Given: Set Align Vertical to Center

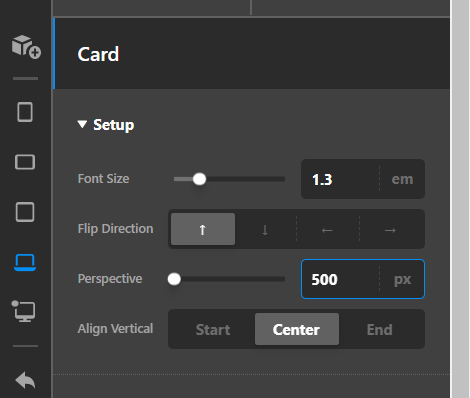Looking at the screenshot, I should click(x=297, y=329).
